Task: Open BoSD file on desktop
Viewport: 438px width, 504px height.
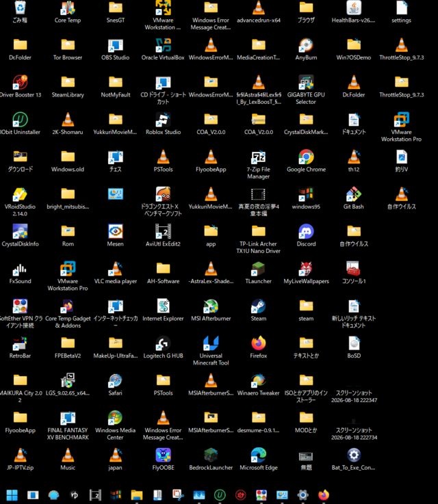Action: [354, 343]
